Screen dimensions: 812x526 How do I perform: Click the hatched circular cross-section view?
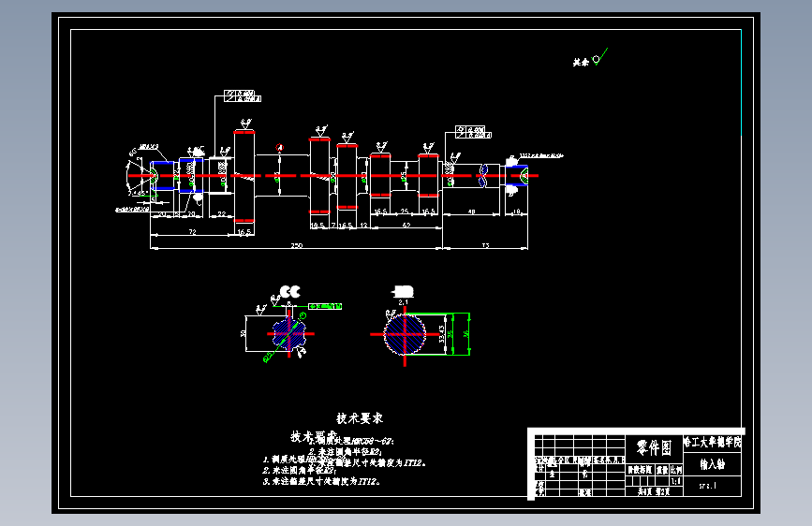tap(405, 334)
